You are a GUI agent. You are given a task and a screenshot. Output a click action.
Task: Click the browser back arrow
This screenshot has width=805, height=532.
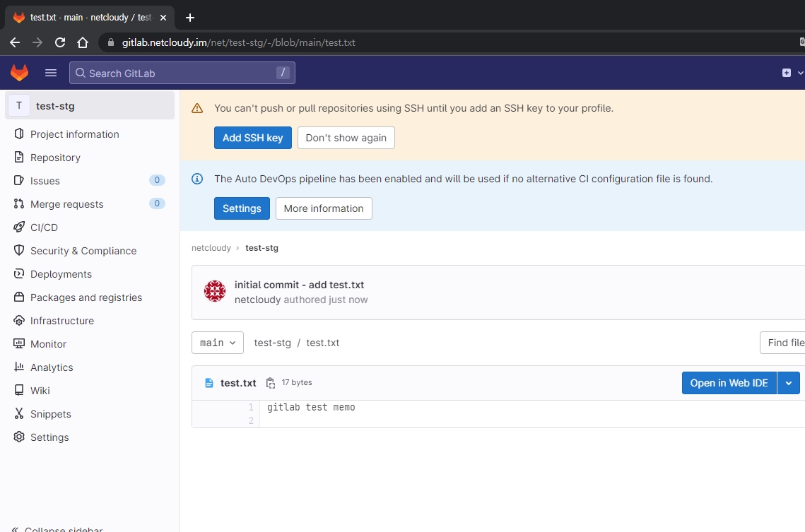click(x=15, y=42)
